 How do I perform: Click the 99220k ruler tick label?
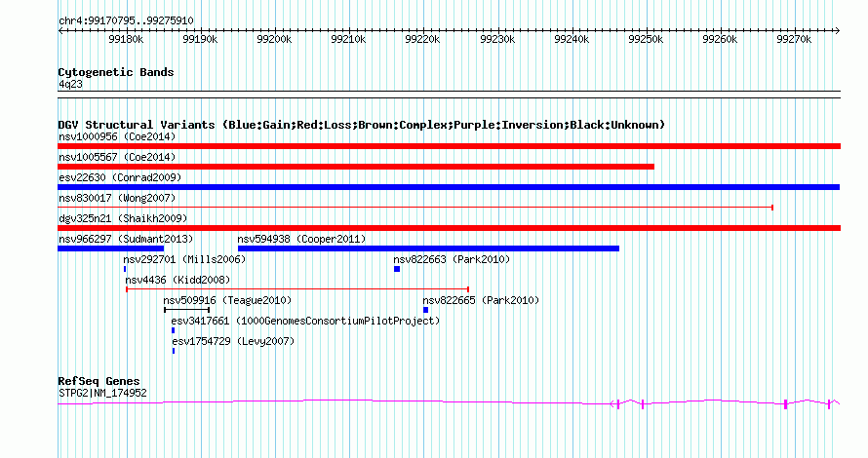tap(423, 40)
